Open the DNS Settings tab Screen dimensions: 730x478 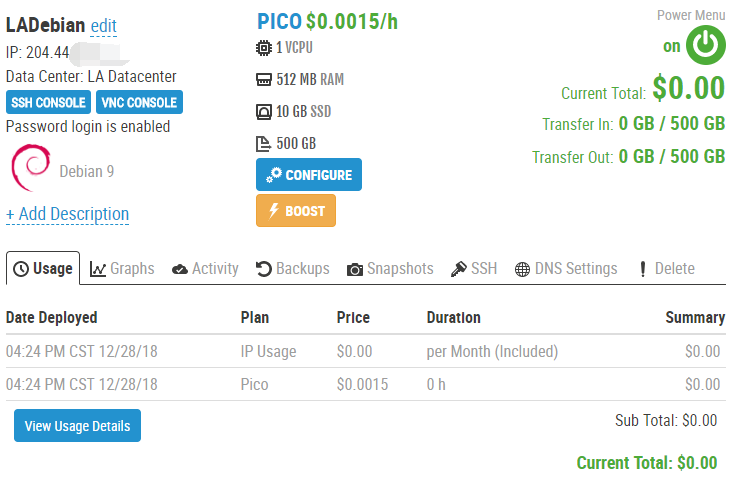coord(566,268)
